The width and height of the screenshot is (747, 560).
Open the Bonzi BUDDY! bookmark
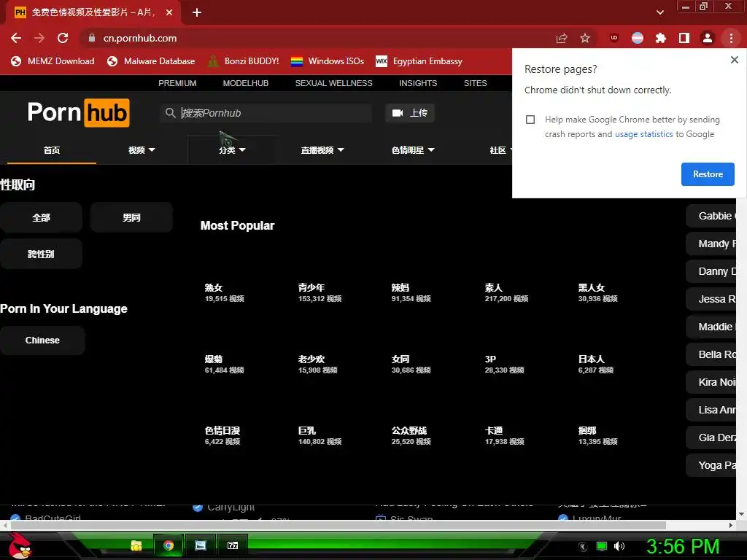(x=244, y=61)
